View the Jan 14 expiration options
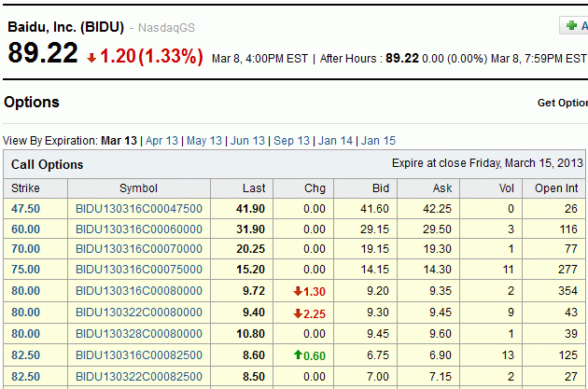The image size is (588, 389). (x=335, y=141)
